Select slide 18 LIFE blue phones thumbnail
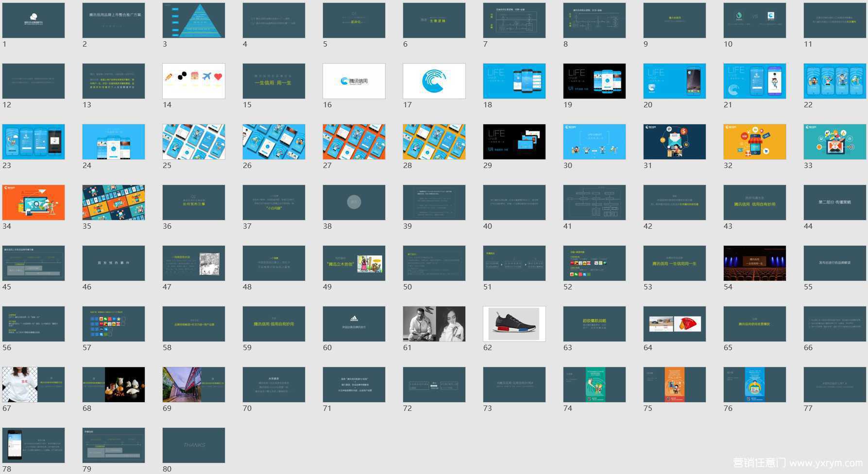 pyautogui.click(x=514, y=81)
